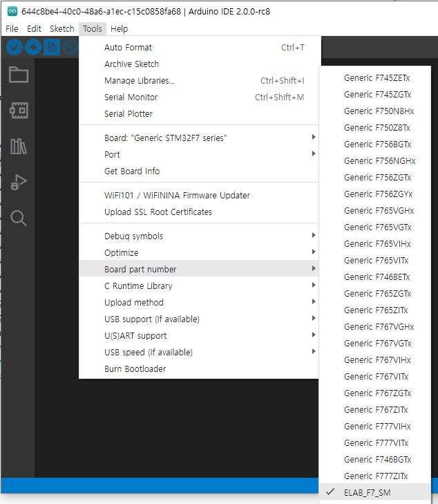Image resolution: width=438 pixels, height=504 pixels.
Task: Select Generic F765VGHx part number
Action: click(374, 211)
